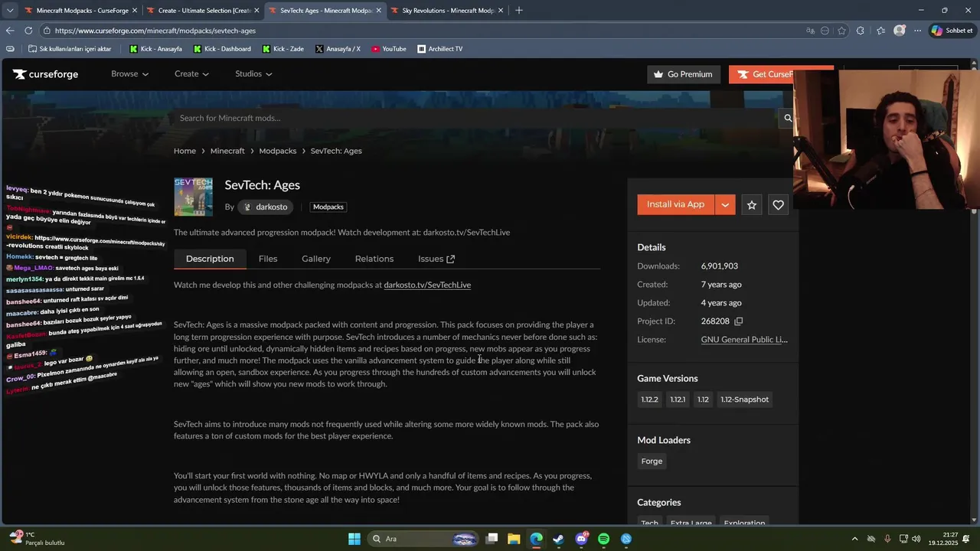Open author darkosto profile
The height and width of the screenshot is (551, 980).
point(266,207)
